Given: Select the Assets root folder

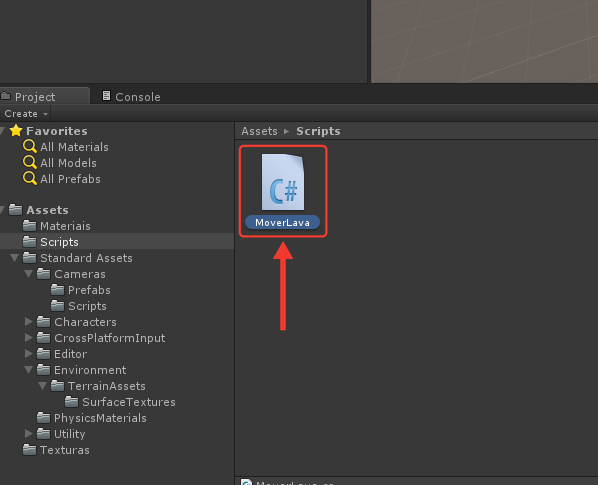Looking at the screenshot, I should click(47, 210).
